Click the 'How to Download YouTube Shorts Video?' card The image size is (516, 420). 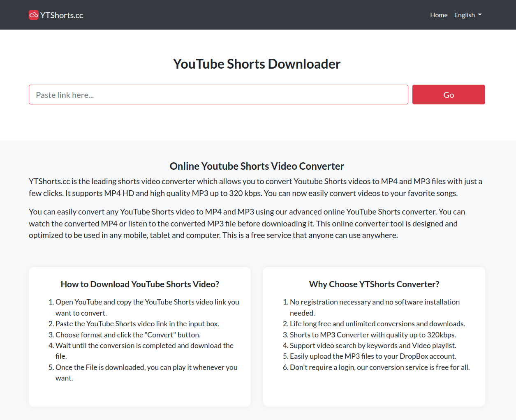pyautogui.click(x=140, y=336)
